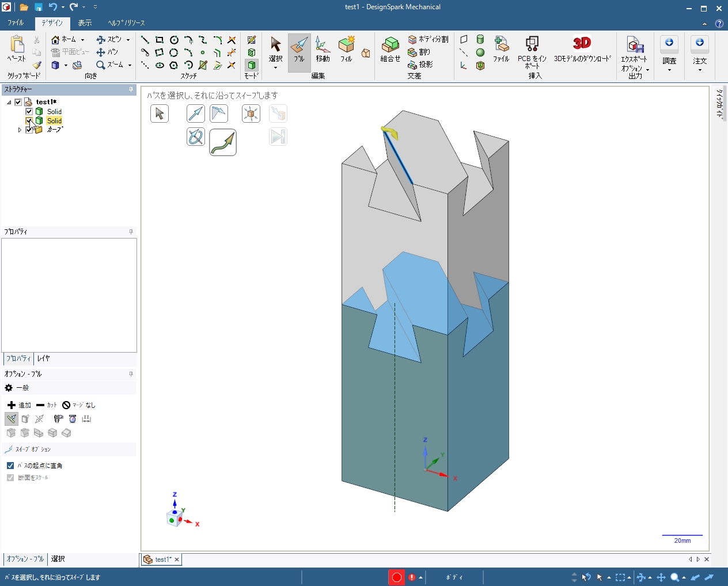Switch to the 表示 ribbon tab
The height and width of the screenshot is (586, 728).
(x=85, y=23)
